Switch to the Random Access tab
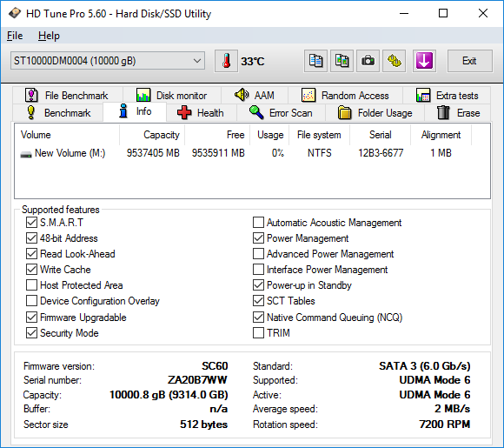This screenshot has width=504, height=448. coord(345,96)
